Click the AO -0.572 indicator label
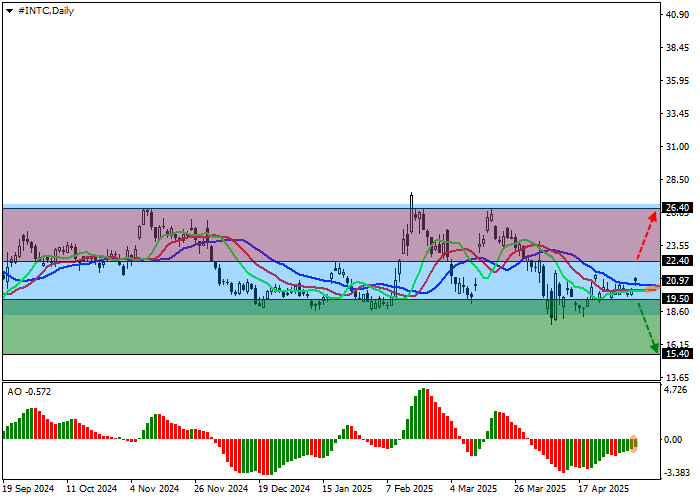This screenshot has height=500, width=700. [x=29, y=391]
